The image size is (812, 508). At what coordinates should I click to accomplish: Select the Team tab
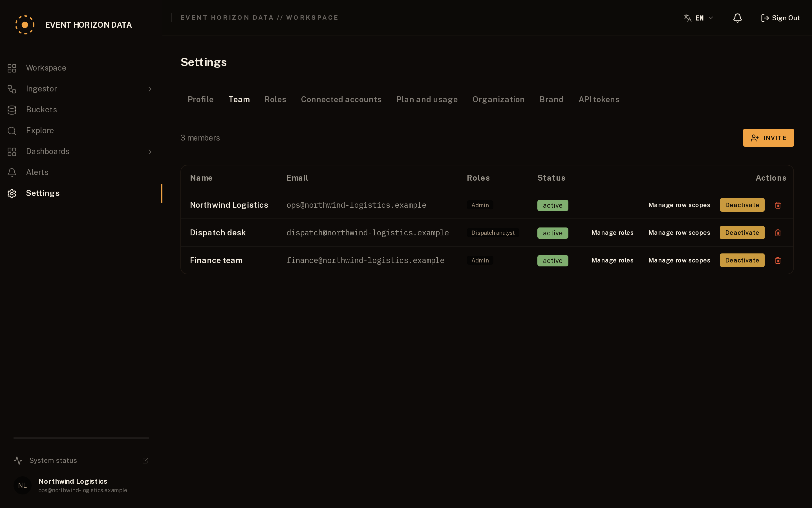pyautogui.click(x=239, y=99)
